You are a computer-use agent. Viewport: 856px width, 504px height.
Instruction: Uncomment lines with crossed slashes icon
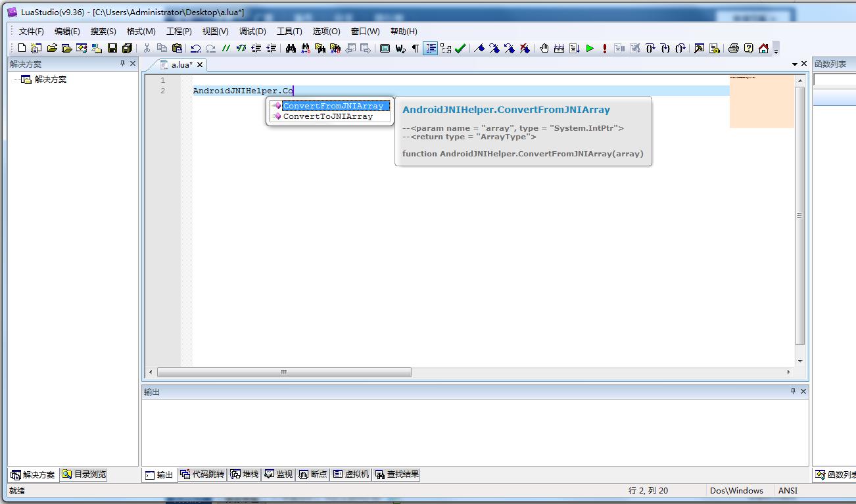(241, 48)
